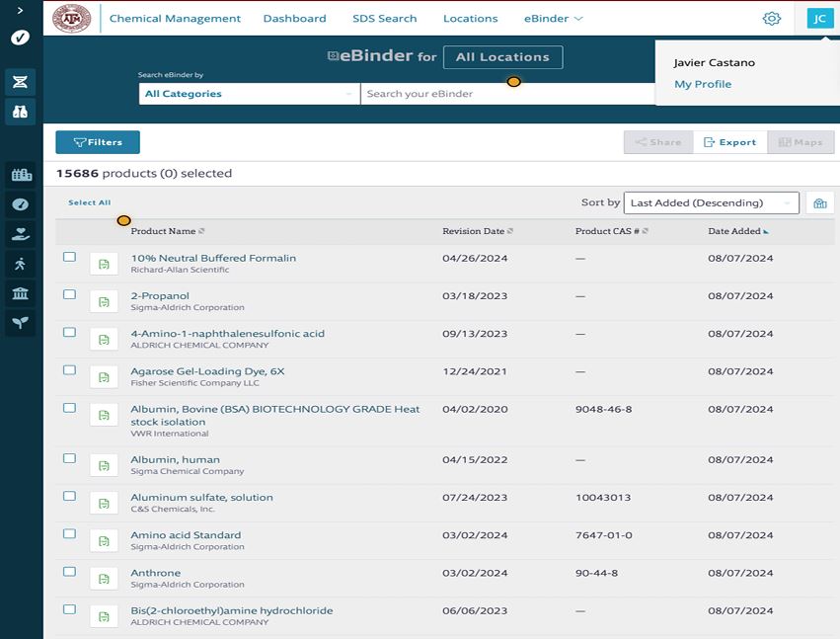Viewport: 840px width, 639px height.
Task: Click the building icon beside Sort by
Action: (819, 203)
